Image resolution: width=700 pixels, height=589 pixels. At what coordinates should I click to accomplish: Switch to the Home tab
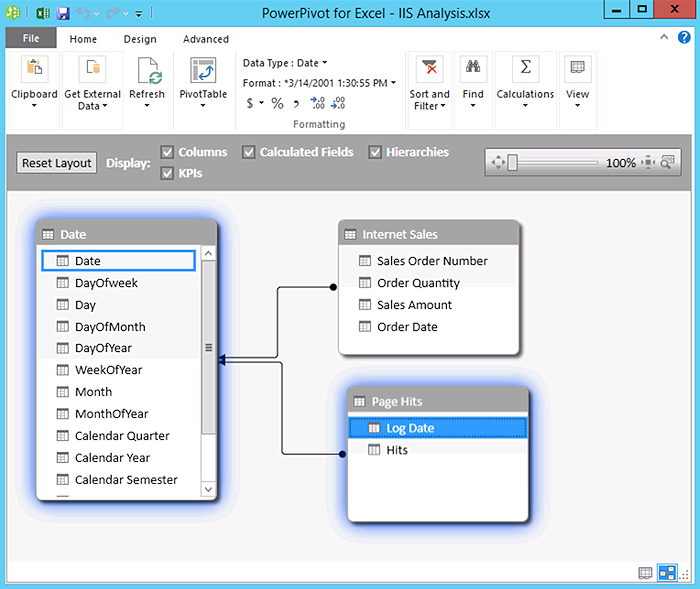(83, 39)
